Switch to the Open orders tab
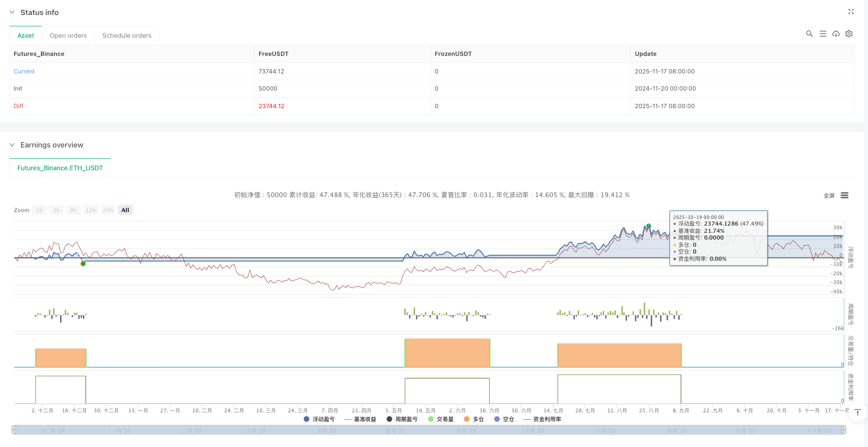Screen dimensions: 868x447 (68, 36)
